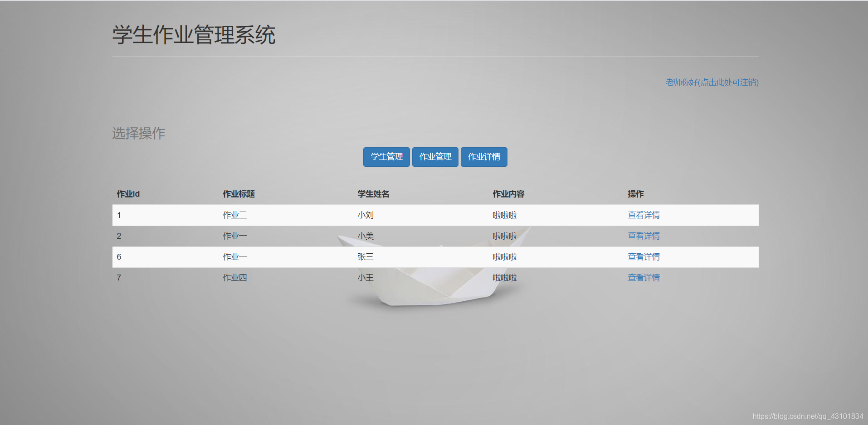Select the 作业三 title cell
868x425 pixels.
(x=234, y=215)
